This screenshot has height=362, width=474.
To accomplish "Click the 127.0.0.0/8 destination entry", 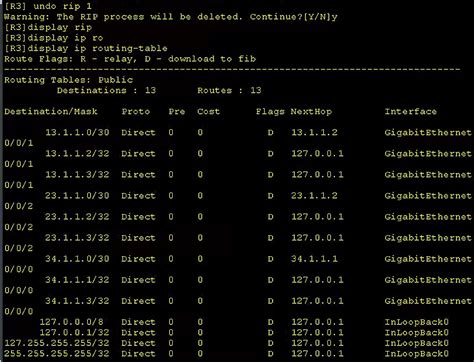I will (72, 322).
